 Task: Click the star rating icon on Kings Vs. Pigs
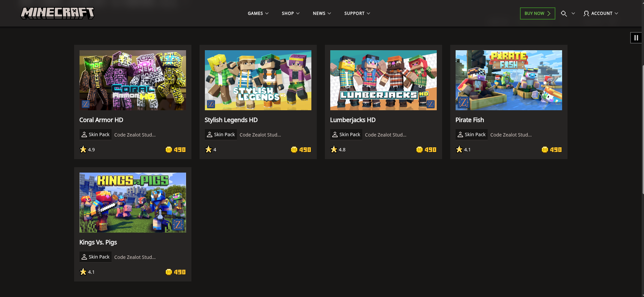click(83, 272)
